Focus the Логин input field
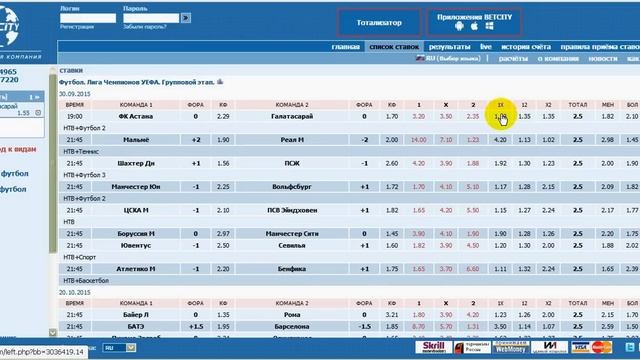The width and height of the screenshot is (640, 360). (x=88, y=18)
